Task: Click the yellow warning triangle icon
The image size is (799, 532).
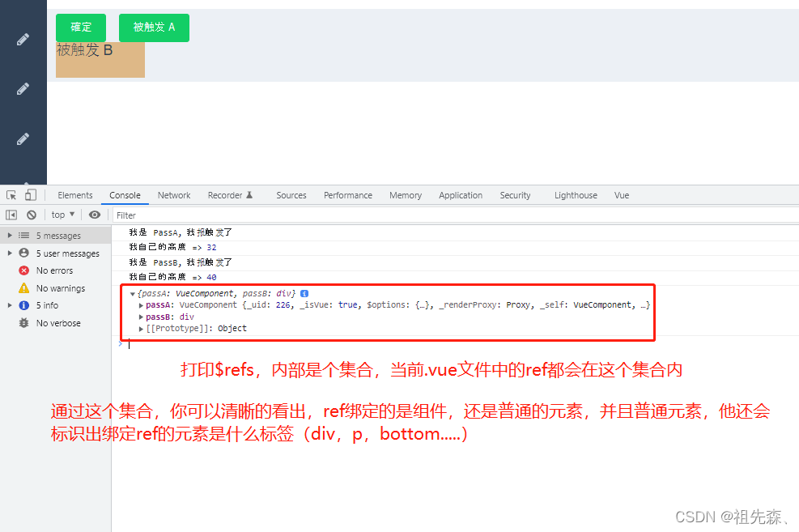Action: point(24,288)
